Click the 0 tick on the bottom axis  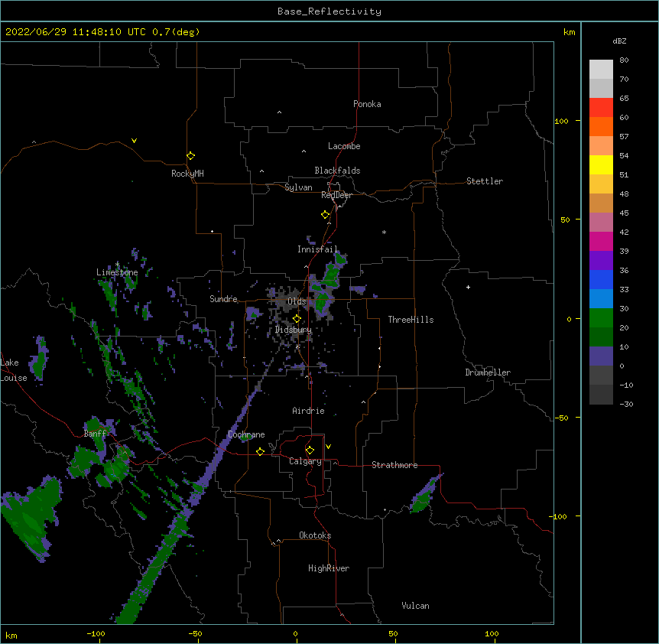[295, 633]
